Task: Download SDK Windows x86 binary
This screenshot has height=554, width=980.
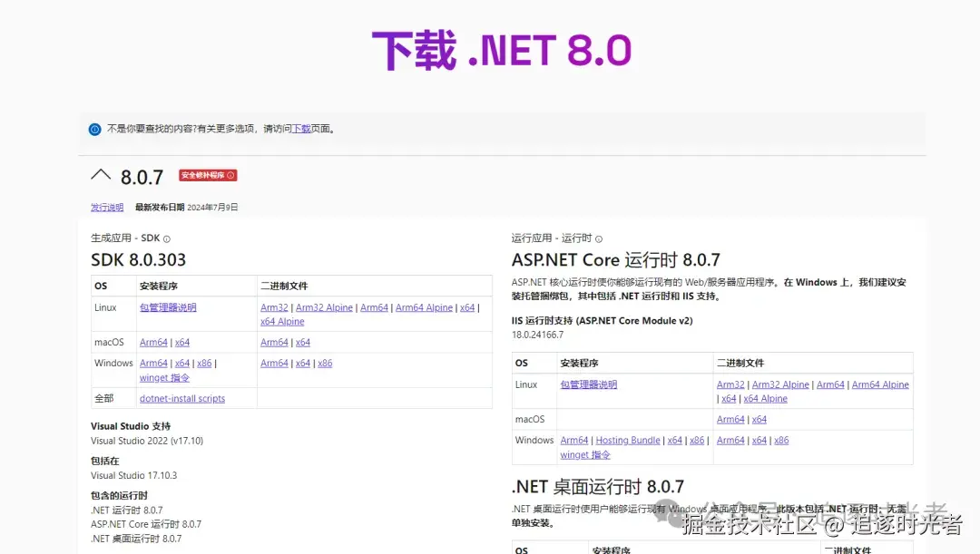Action: (x=325, y=363)
